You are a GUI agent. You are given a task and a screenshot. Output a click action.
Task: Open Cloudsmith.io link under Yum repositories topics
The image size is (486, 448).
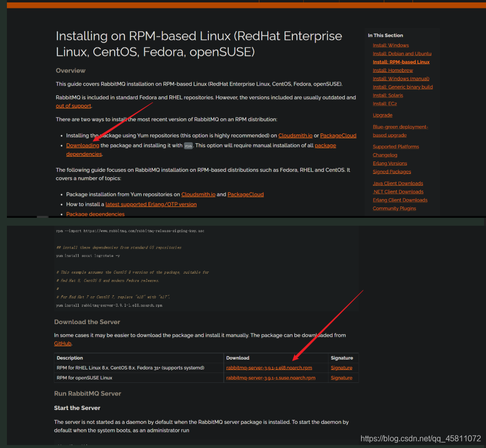199,195
